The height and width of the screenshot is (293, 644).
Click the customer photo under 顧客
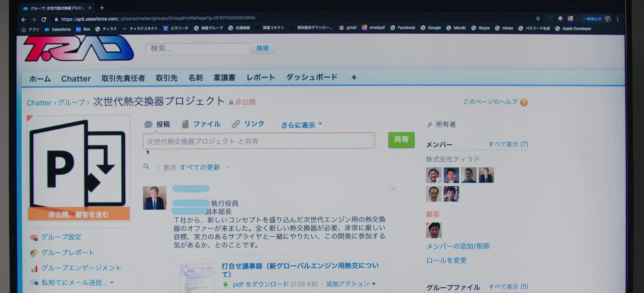(x=434, y=230)
